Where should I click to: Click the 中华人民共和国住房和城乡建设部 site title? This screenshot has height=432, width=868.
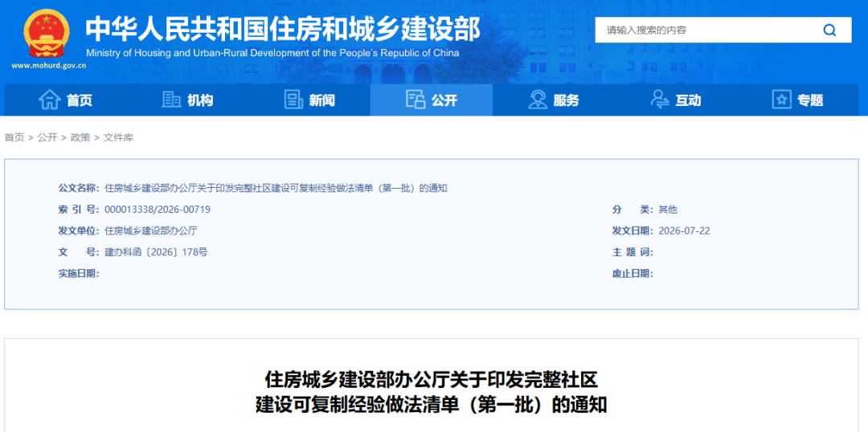click(283, 27)
